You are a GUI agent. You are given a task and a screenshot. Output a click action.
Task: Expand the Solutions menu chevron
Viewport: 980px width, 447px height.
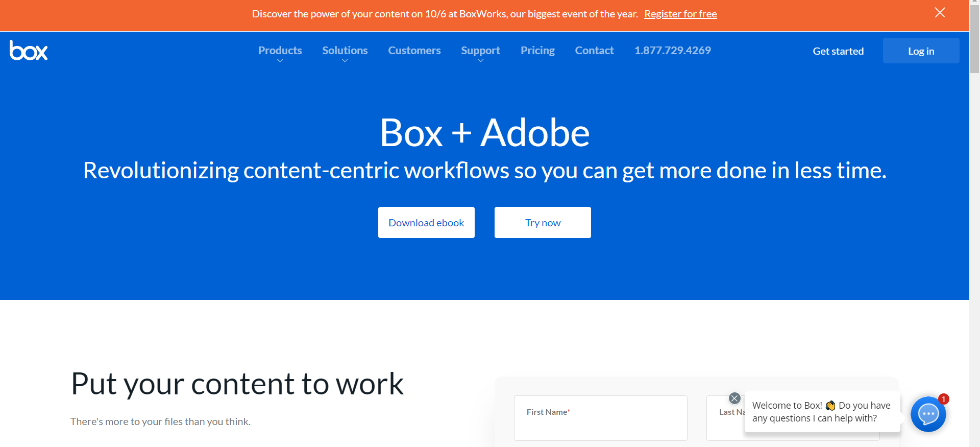pyautogui.click(x=345, y=61)
